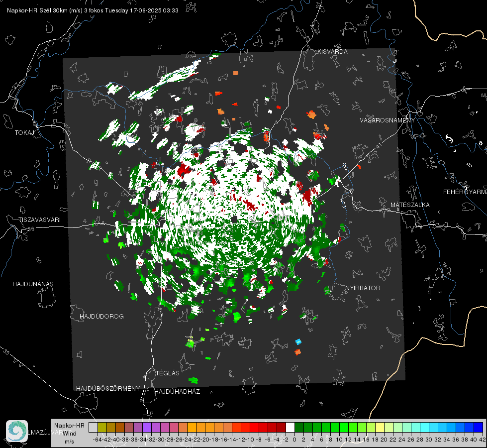Click the FEHÉRGYARMAT label at right edge
487x448 pixels.
[x=465, y=192]
